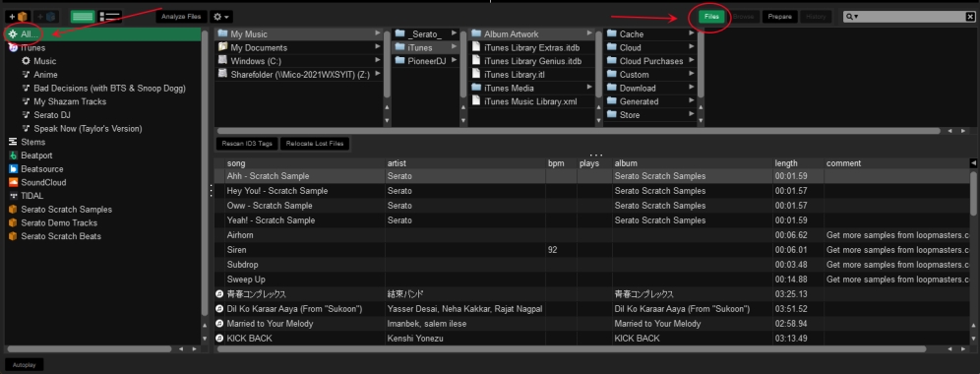980x374 pixels.
Task: Click the column chooser triangle after comment header
Action: pyautogui.click(x=973, y=163)
